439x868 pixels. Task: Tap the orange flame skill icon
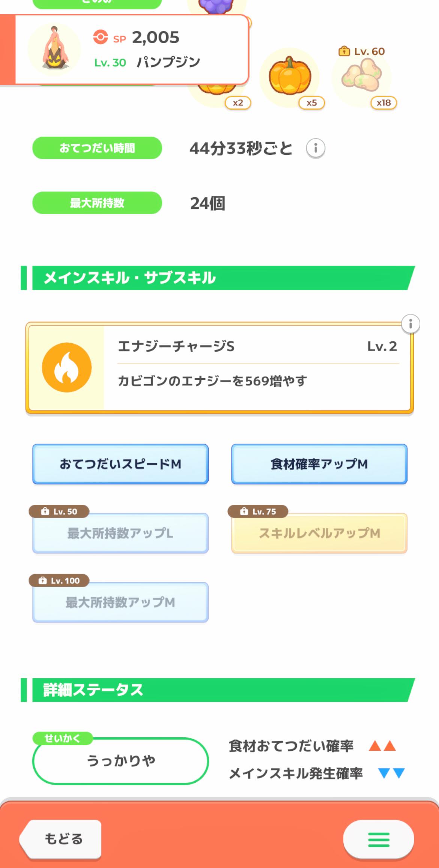(67, 367)
